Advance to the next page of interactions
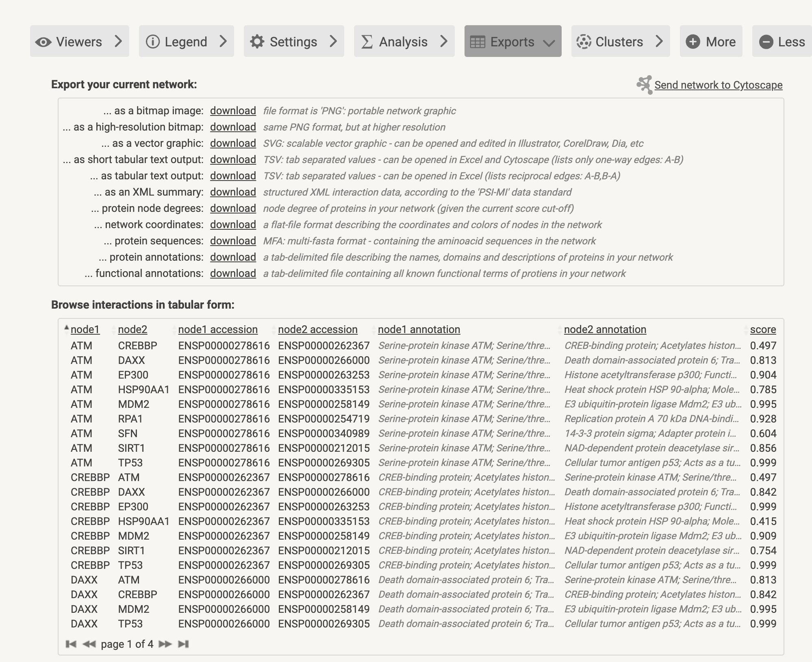 (165, 644)
